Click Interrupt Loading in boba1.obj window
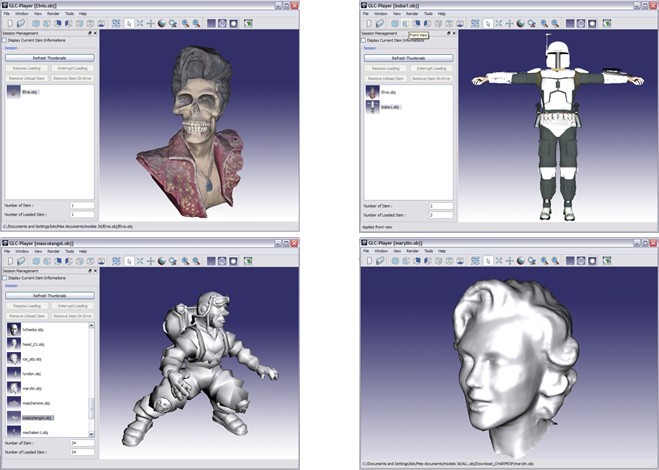Image resolution: width=659 pixels, height=470 pixels. pyautogui.click(x=431, y=68)
